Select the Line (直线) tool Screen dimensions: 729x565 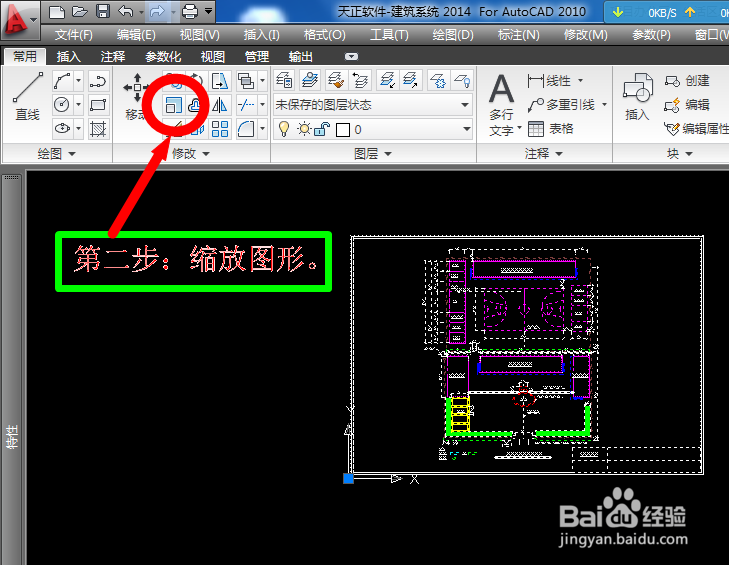coord(28,97)
